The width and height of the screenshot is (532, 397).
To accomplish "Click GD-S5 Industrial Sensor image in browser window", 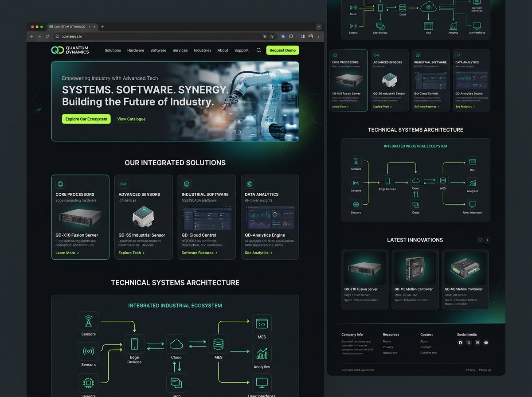I will coord(143,217).
